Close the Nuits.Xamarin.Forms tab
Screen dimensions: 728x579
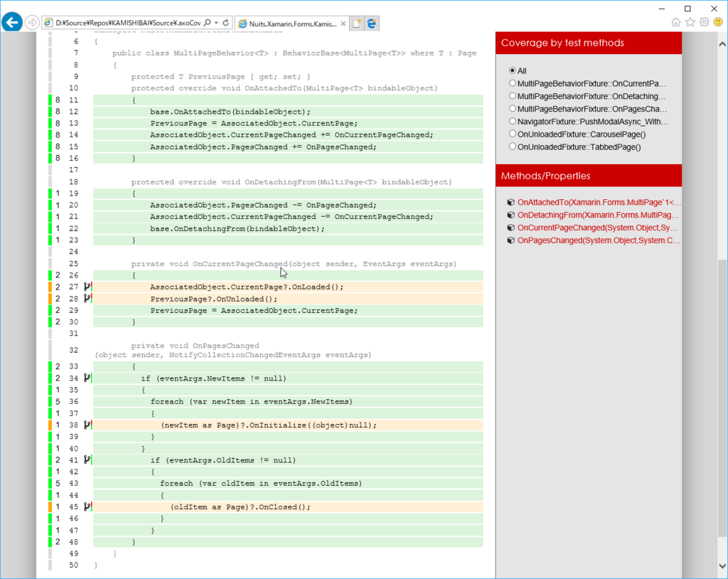point(343,23)
